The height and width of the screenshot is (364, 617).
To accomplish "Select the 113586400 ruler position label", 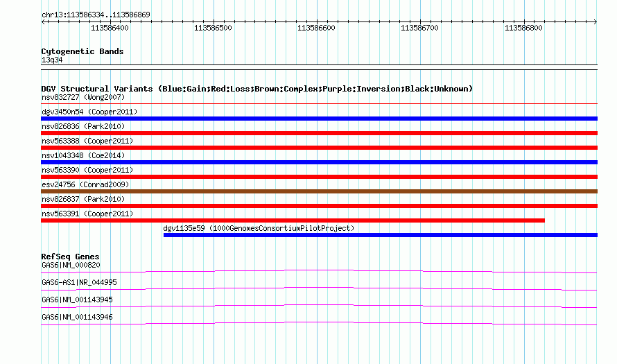I will (x=110, y=28).
